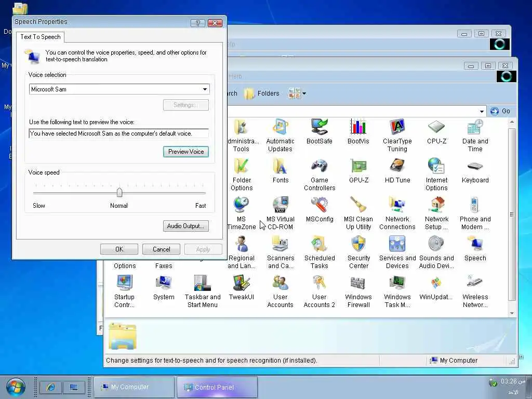The width and height of the screenshot is (532, 399).
Task: Confirm with the OK button
Action: tap(119, 249)
